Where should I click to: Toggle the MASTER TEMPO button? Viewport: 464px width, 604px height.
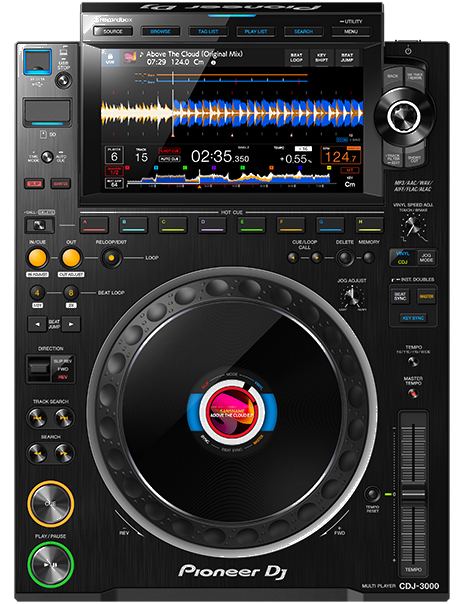pyautogui.click(x=413, y=394)
